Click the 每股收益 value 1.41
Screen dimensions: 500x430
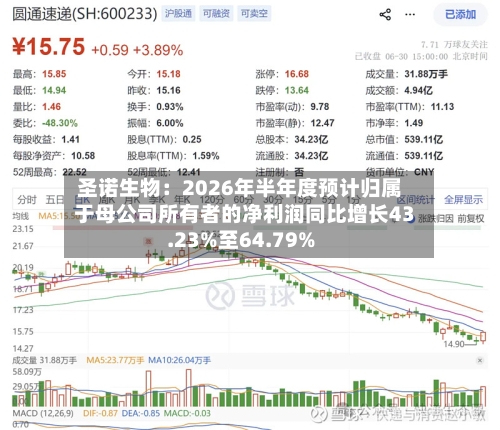click(x=70, y=139)
